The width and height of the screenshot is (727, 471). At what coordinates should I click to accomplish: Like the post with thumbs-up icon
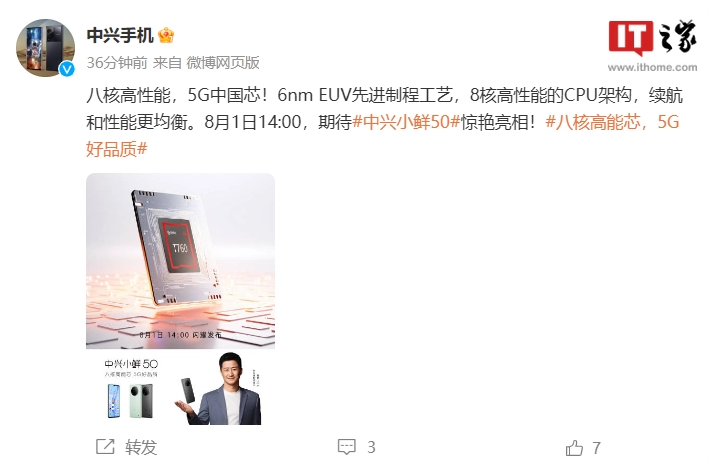coord(574,448)
